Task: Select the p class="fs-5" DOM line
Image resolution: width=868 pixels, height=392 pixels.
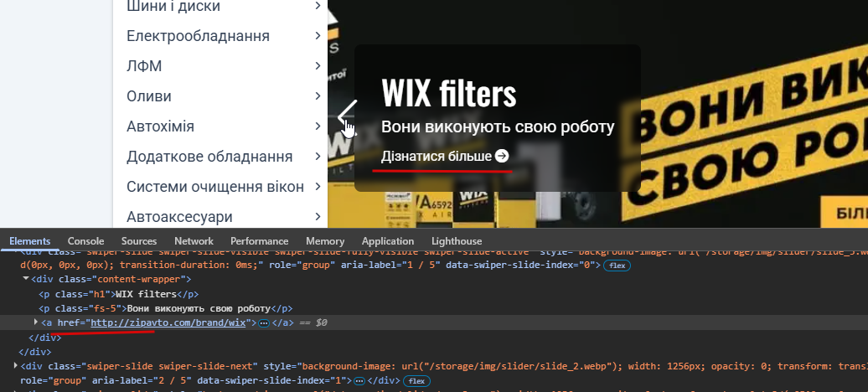Action: (x=166, y=308)
